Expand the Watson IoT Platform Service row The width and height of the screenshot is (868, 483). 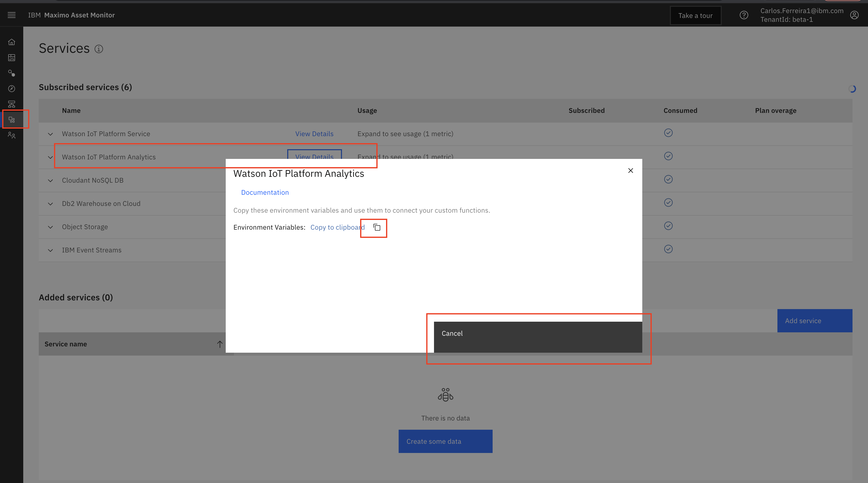pos(50,134)
